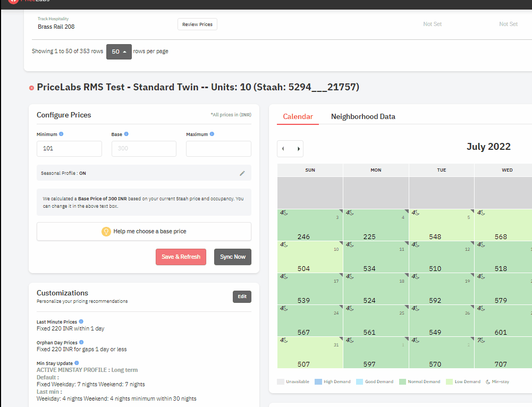Click the Maximum price info icon
The image size is (532, 407).
pos(212,134)
